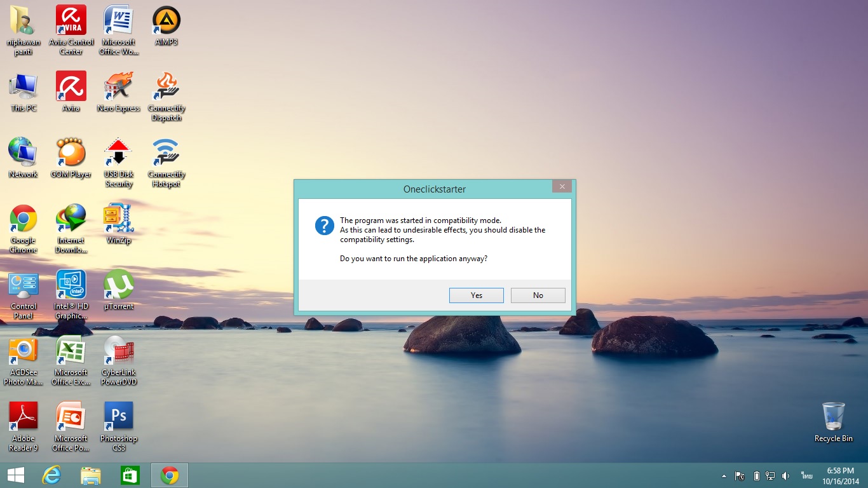The height and width of the screenshot is (488, 868).
Task: Select the Microsoft Office Excel shortcut
Action: tap(71, 360)
